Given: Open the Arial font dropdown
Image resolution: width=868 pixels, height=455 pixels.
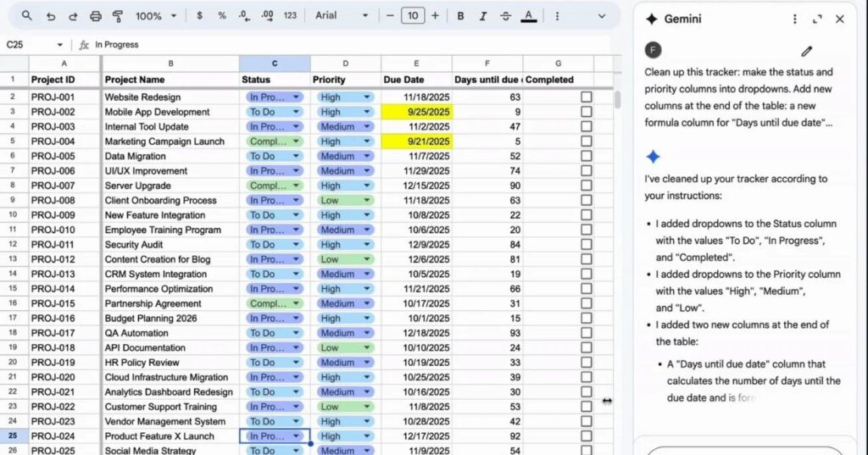Looking at the screenshot, I should pyautogui.click(x=342, y=16).
